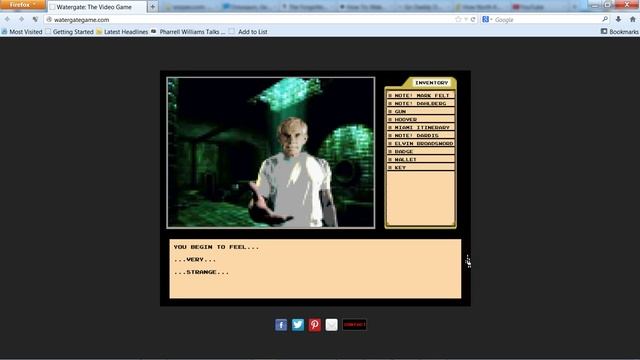
Task: Go forward with the browser forward arrow
Action: (21, 19)
